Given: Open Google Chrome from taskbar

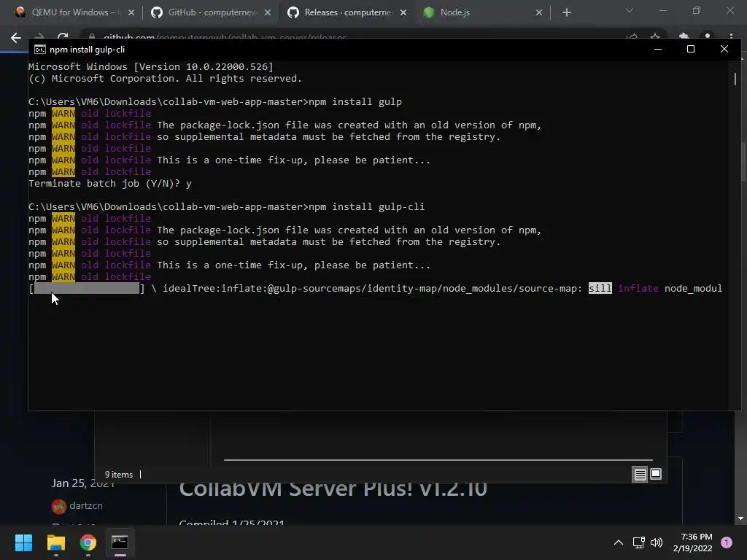Looking at the screenshot, I should pyautogui.click(x=88, y=542).
